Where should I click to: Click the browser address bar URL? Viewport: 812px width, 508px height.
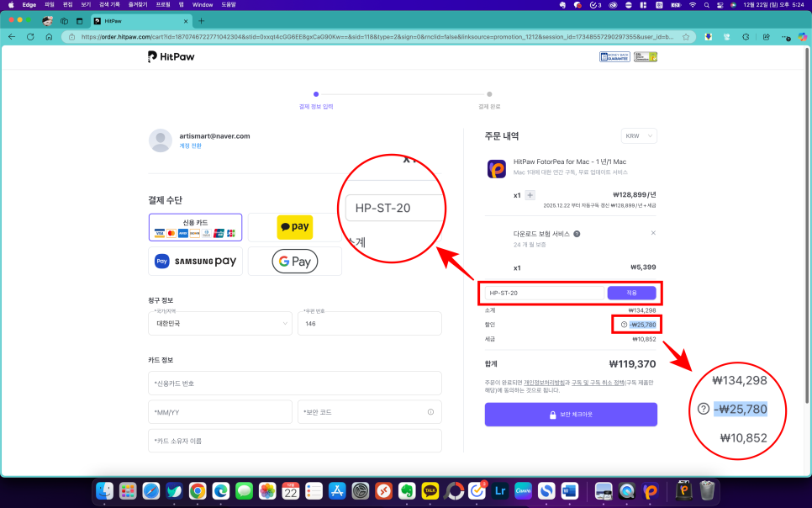coord(377,37)
